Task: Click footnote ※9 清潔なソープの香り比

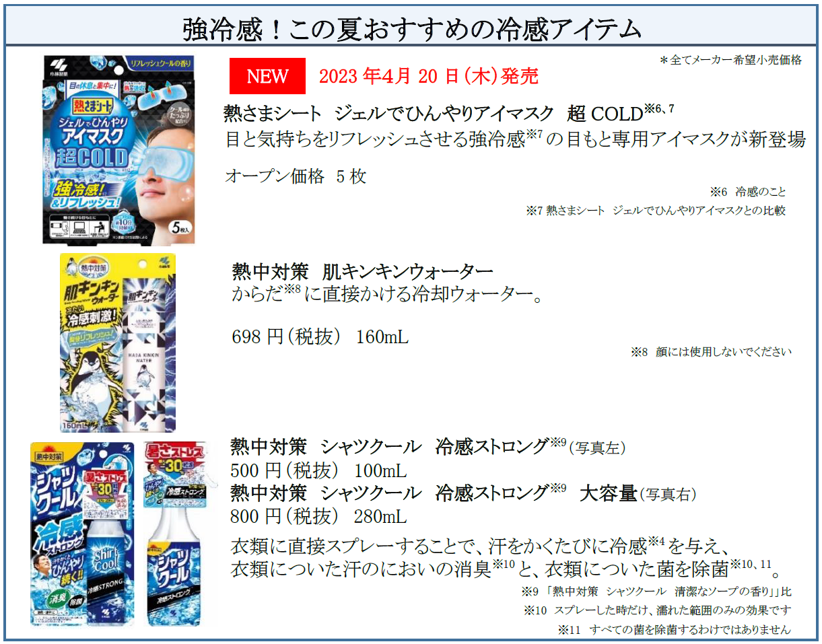Action: (656, 592)
